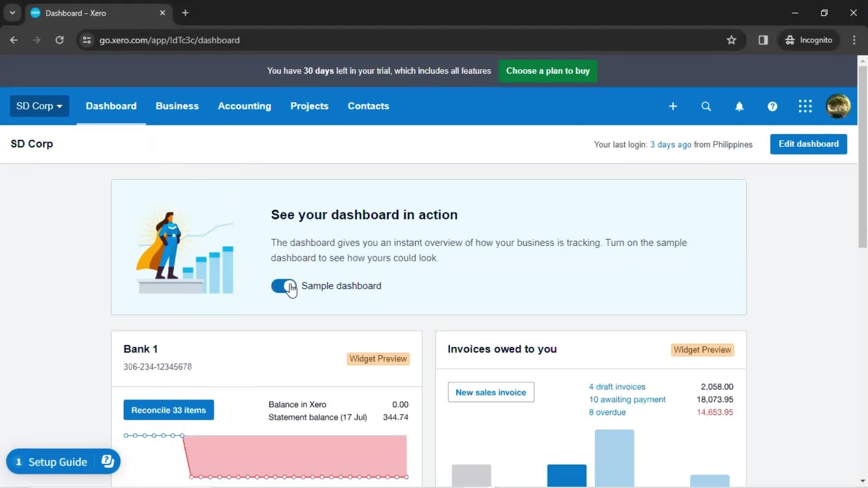Go back to previous page

pyautogui.click(x=14, y=40)
